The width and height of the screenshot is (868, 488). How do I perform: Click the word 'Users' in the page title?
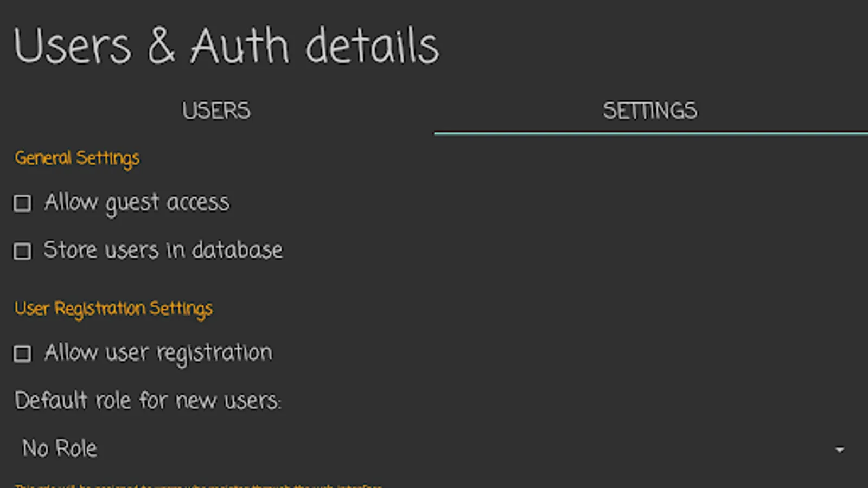pos(73,46)
